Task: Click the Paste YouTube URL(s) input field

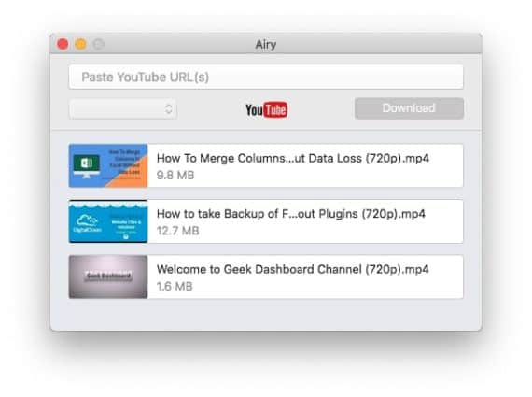Action: click(266, 78)
